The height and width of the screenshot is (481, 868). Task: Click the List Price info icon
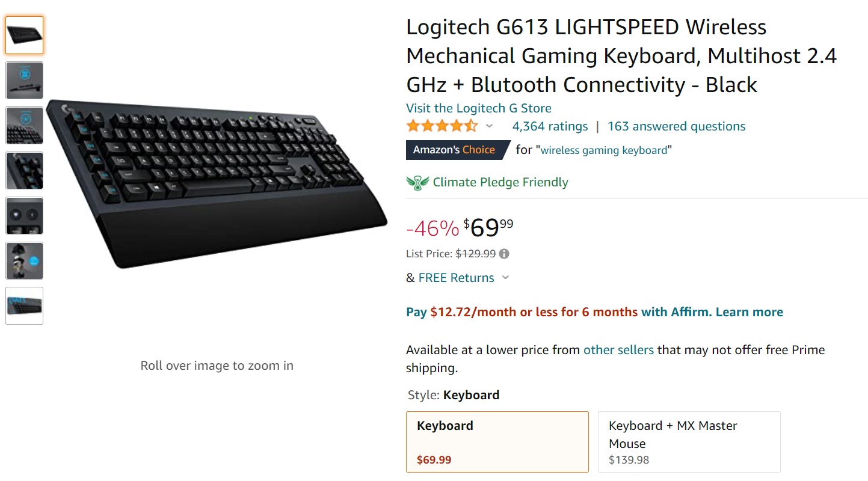point(504,254)
